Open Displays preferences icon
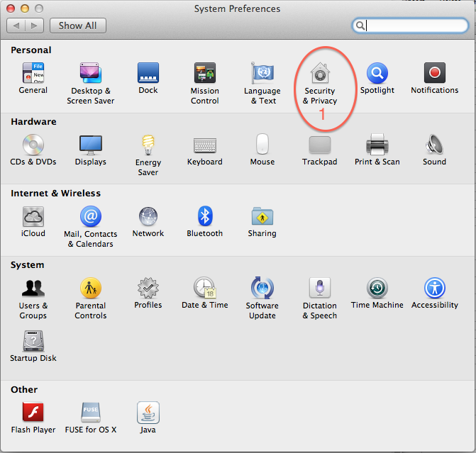Screen dimensions: 476x453 pyautogui.click(x=91, y=145)
